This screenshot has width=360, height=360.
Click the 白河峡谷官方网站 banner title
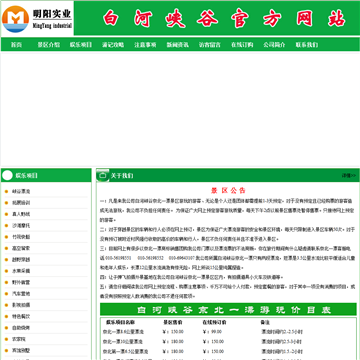(224, 18)
